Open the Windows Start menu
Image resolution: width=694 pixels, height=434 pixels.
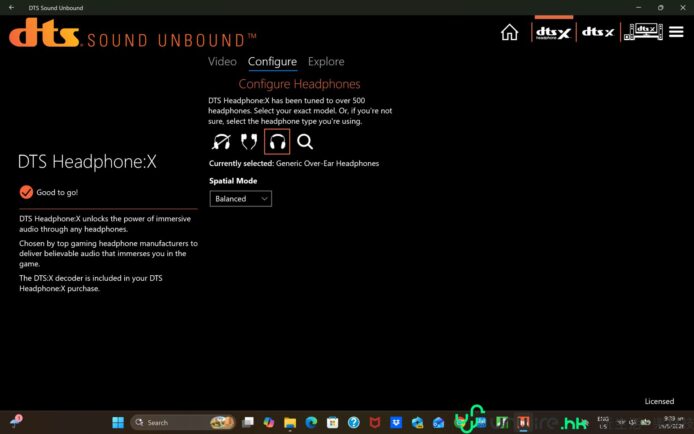pyautogui.click(x=118, y=422)
